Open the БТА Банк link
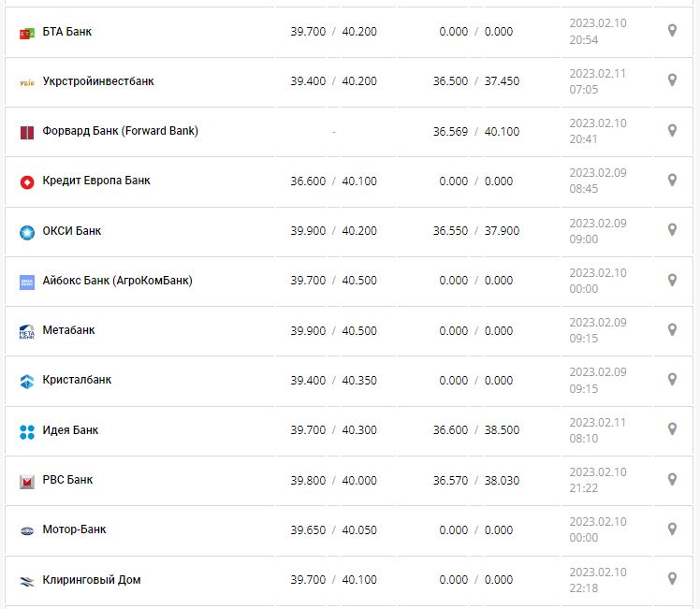Image resolution: width=700 pixels, height=609 pixels. (67, 32)
